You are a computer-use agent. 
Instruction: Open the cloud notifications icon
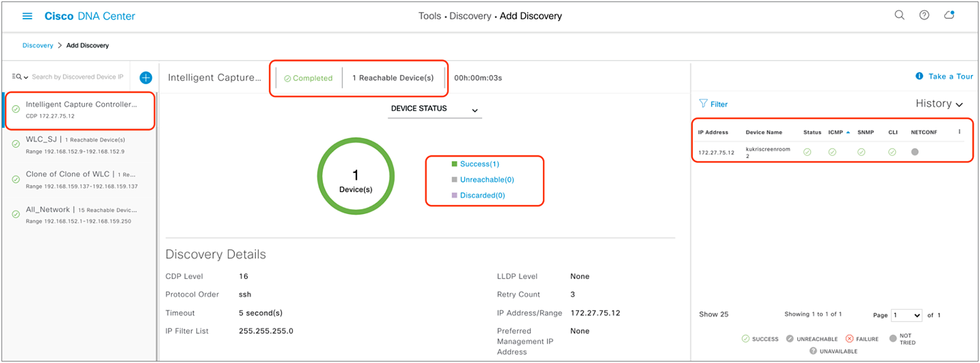point(949,15)
